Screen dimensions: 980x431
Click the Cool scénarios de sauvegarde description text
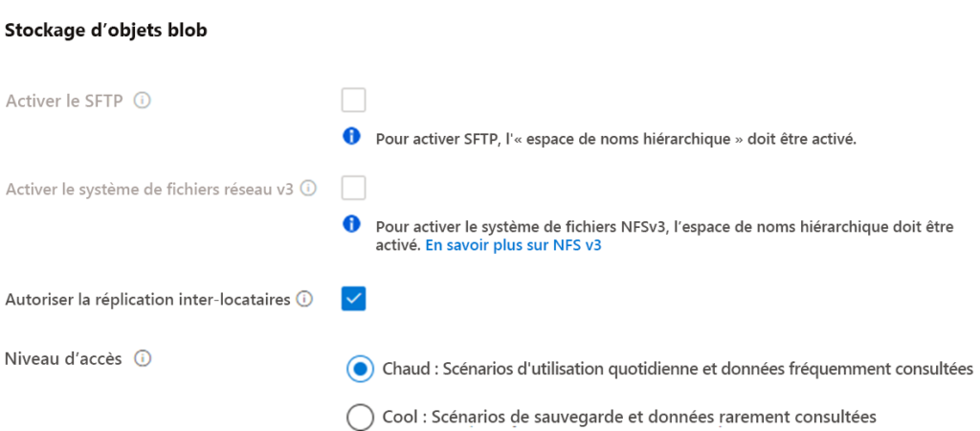click(629, 417)
